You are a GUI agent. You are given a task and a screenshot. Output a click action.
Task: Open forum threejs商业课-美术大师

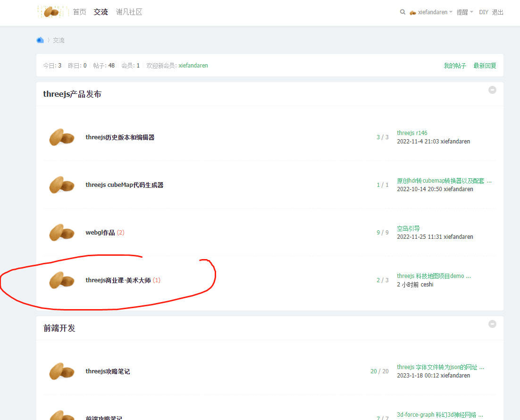pos(118,280)
